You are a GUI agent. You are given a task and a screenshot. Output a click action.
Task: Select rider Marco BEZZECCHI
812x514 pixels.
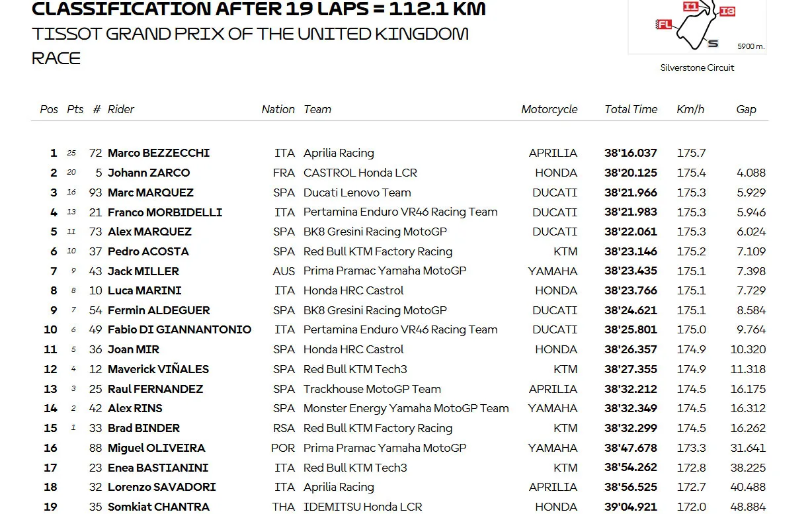point(159,153)
